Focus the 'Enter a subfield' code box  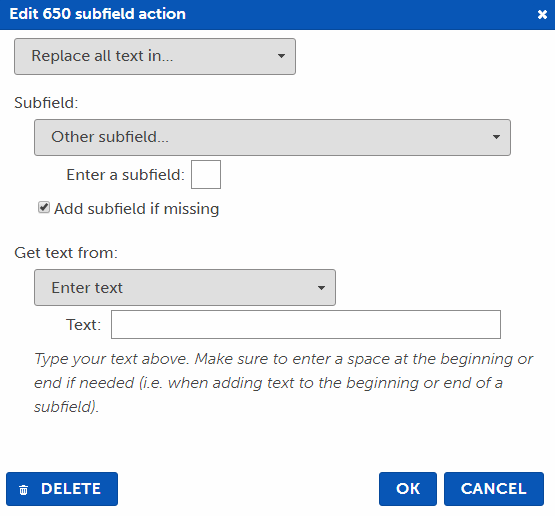coord(206,174)
